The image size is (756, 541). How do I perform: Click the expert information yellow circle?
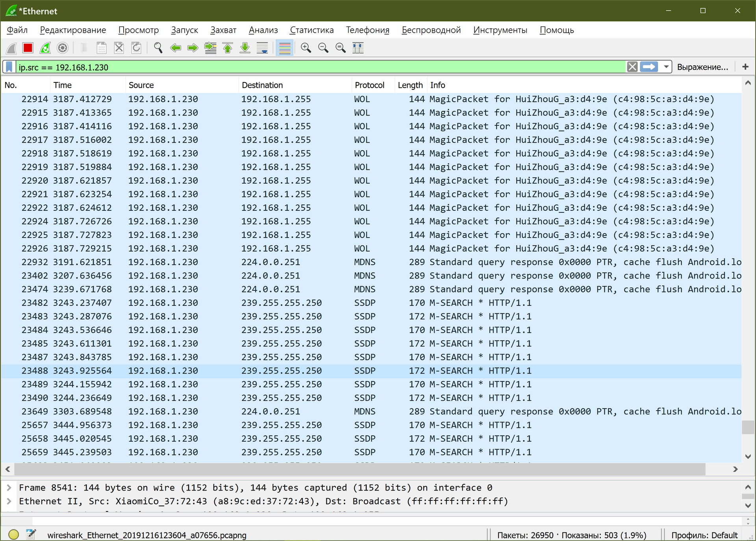click(13, 535)
